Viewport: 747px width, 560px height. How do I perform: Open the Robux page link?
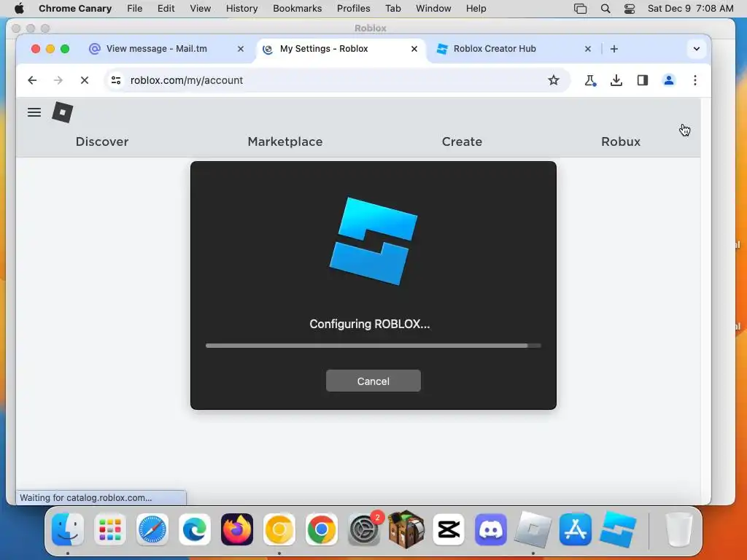pyautogui.click(x=621, y=141)
